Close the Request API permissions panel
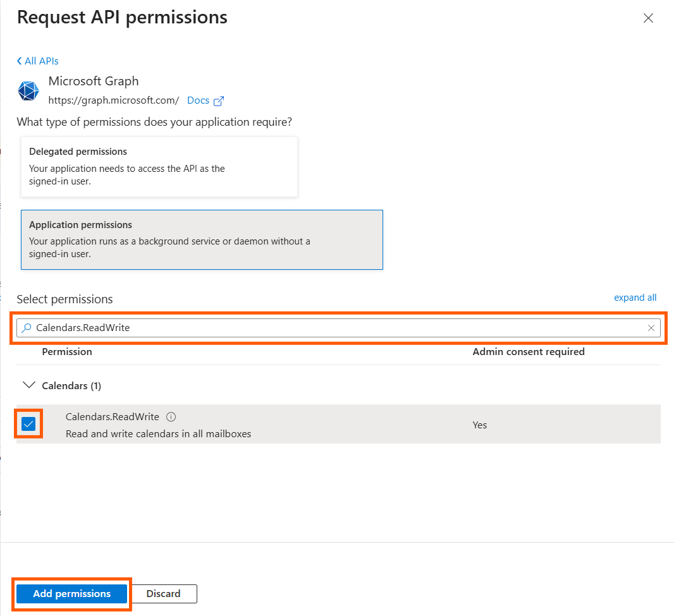 pyautogui.click(x=648, y=18)
